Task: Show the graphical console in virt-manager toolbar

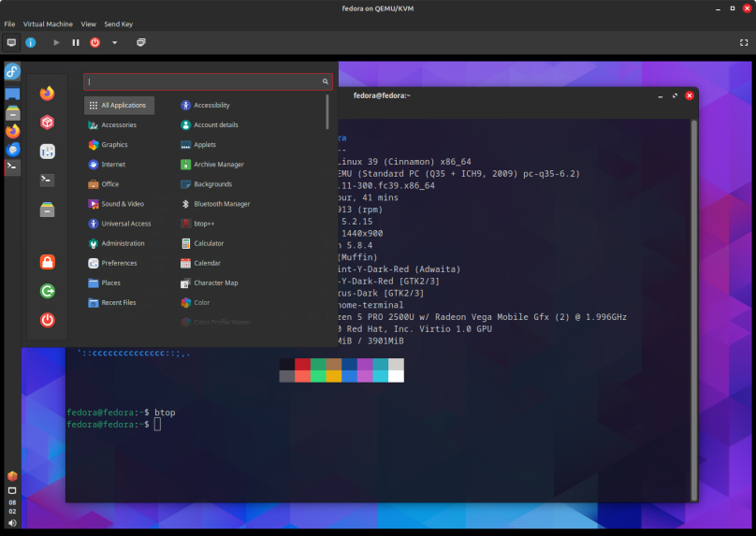Action: pos(11,42)
